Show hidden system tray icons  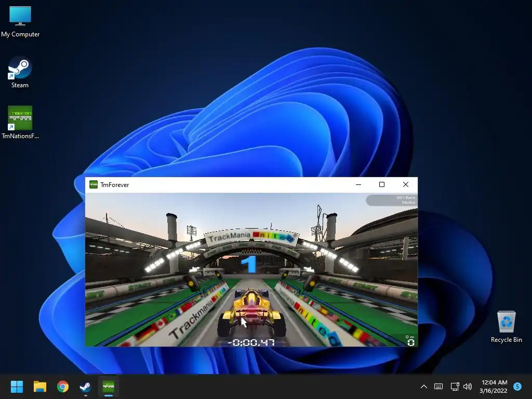(424, 387)
